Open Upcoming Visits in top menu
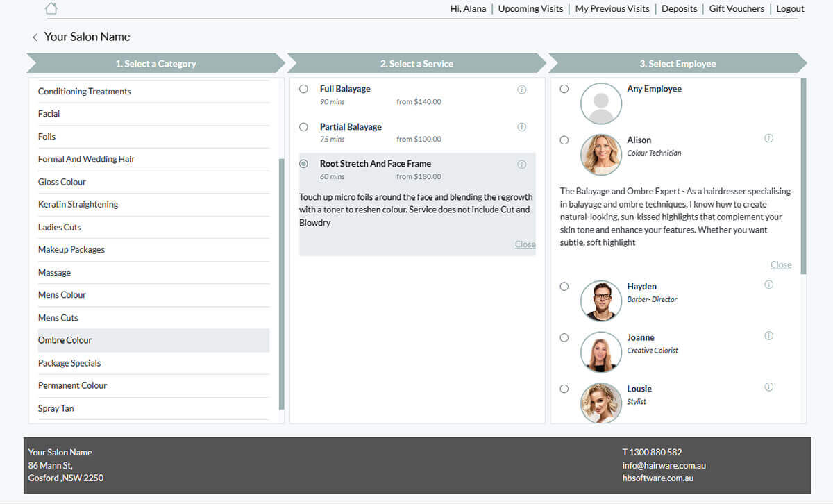The image size is (833, 504). [530, 9]
